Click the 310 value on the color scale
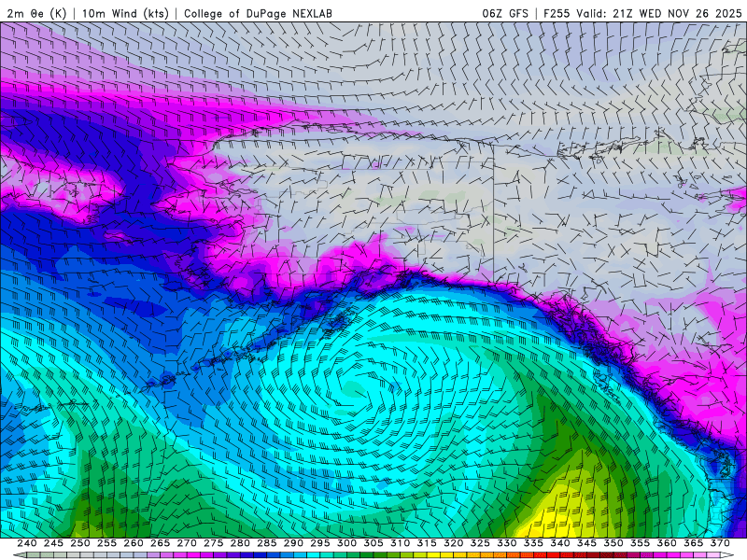 pyautogui.click(x=401, y=543)
